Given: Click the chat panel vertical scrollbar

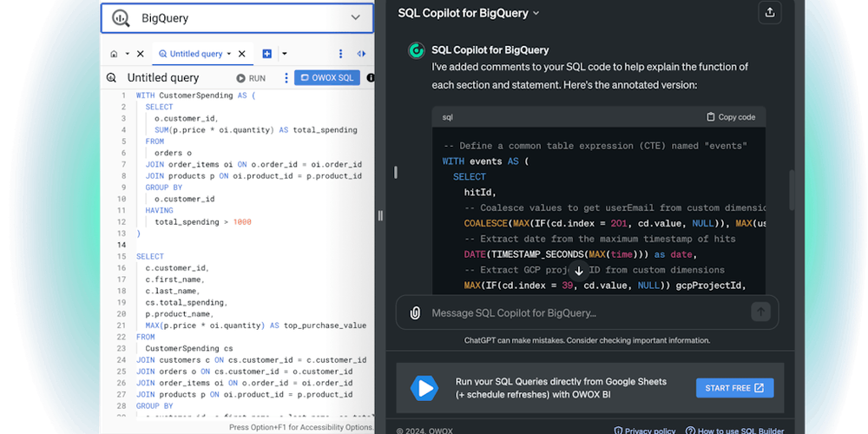Looking at the screenshot, I should [x=792, y=190].
